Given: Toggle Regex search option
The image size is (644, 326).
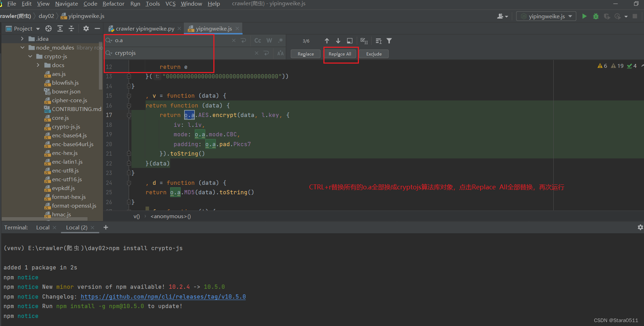Looking at the screenshot, I should point(281,40).
